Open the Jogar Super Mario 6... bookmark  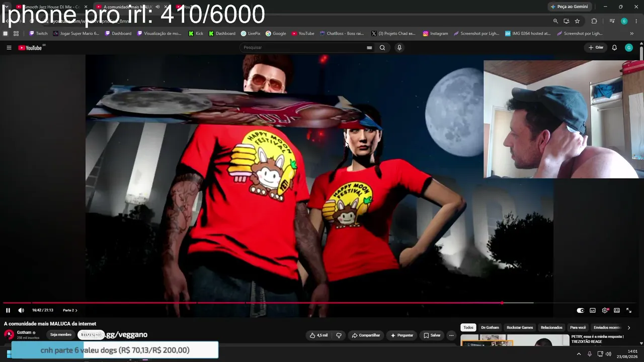76,34
